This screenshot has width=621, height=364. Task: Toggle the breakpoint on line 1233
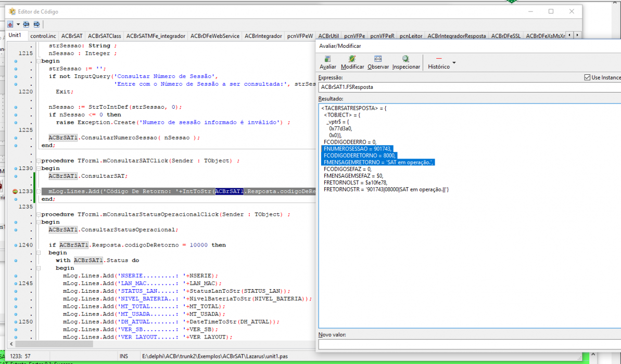[15, 191]
